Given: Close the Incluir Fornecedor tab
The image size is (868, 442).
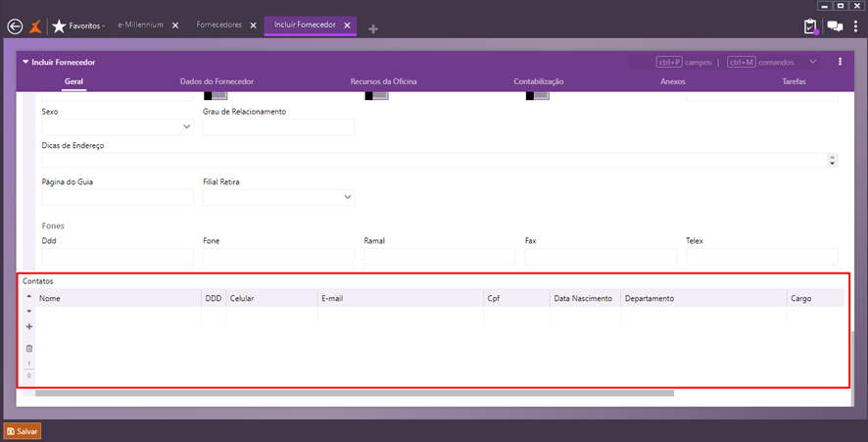Looking at the screenshot, I should [347, 25].
